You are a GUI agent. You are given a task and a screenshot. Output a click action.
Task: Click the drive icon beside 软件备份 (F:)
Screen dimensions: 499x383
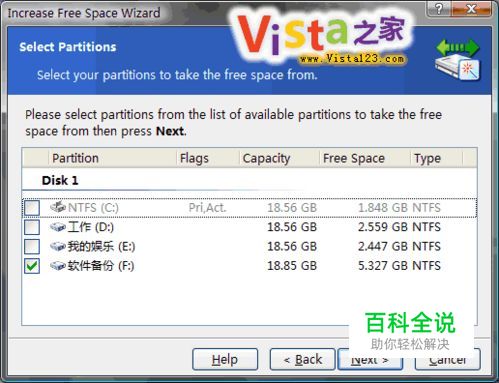[x=58, y=266]
